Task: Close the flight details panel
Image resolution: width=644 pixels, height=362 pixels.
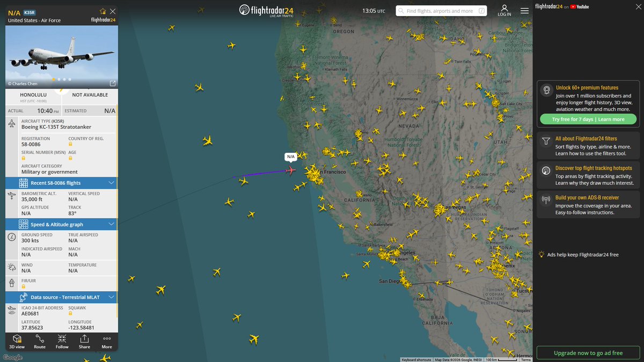Action: [112, 11]
